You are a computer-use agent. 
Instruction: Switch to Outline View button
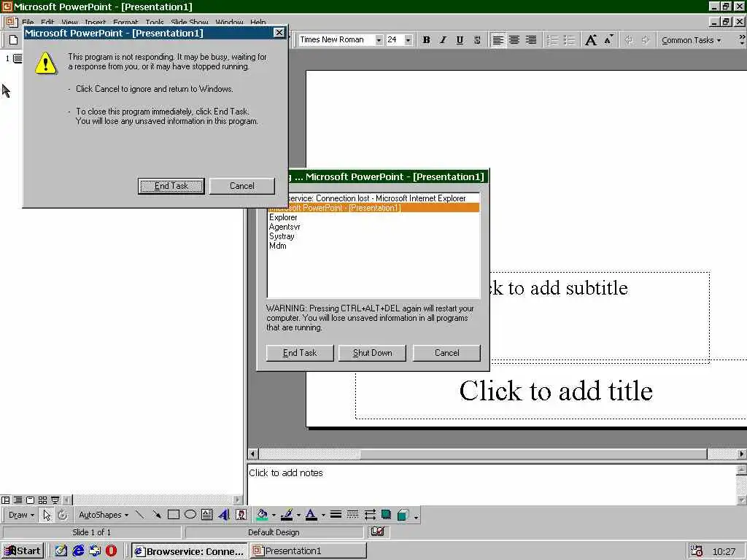18,500
